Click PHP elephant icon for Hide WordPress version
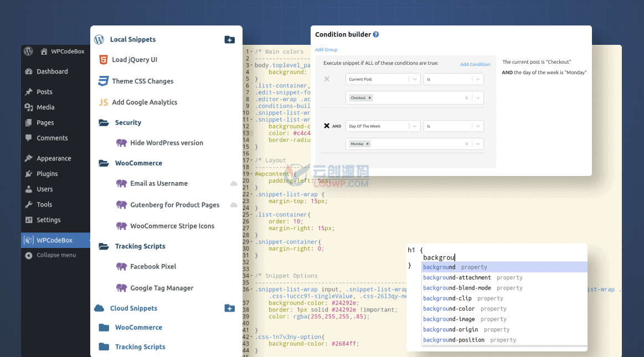This screenshot has width=644, height=357. [x=121, y=143]
